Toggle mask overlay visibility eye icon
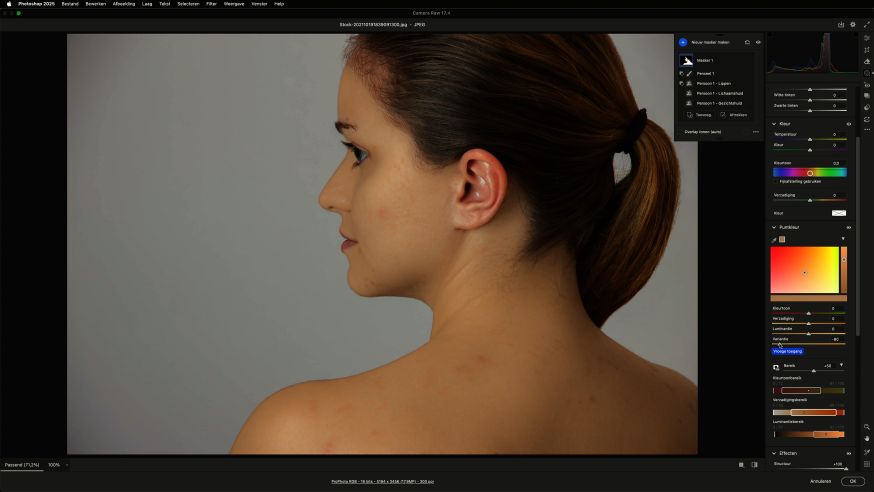The image size is (874, 492). (758, 42)
